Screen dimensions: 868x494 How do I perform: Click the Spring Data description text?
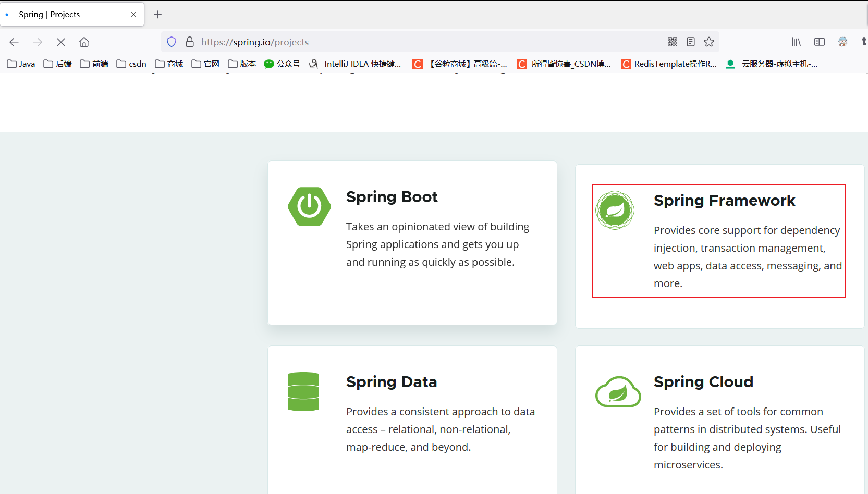pos(441,429)
